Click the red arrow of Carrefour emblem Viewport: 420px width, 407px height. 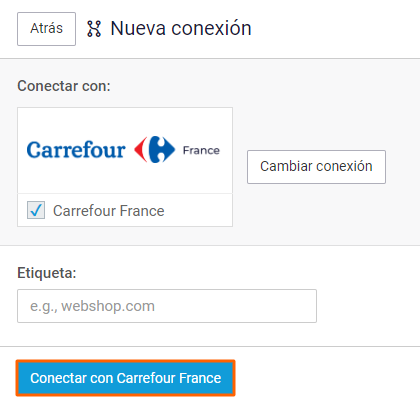[141, 149]
